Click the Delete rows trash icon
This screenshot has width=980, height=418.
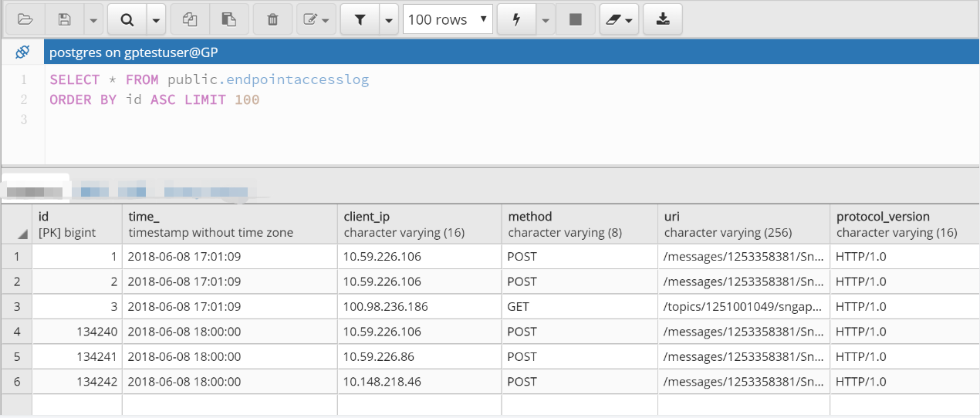(x=272, y=19)
